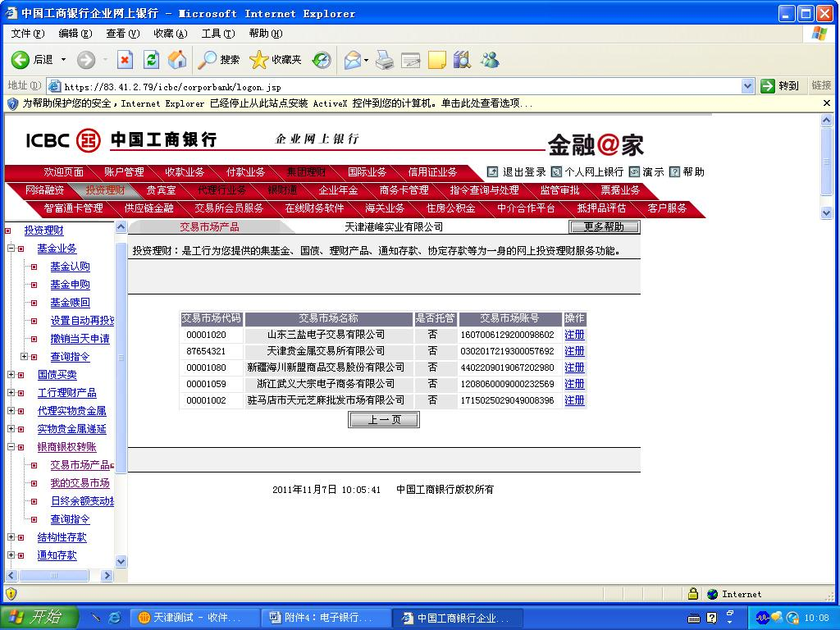Click main page scrollbar down arrow
Image resolution: width=840 pixels, height=630 pixels.
(827, 212)
